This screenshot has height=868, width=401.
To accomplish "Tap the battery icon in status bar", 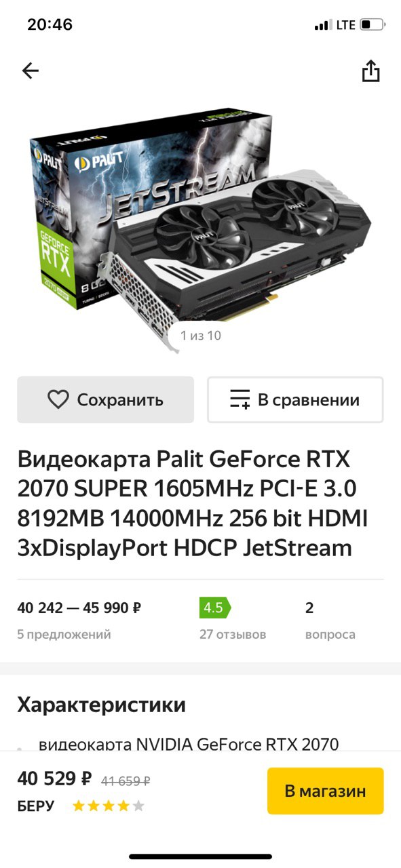I will coord(373,25).
